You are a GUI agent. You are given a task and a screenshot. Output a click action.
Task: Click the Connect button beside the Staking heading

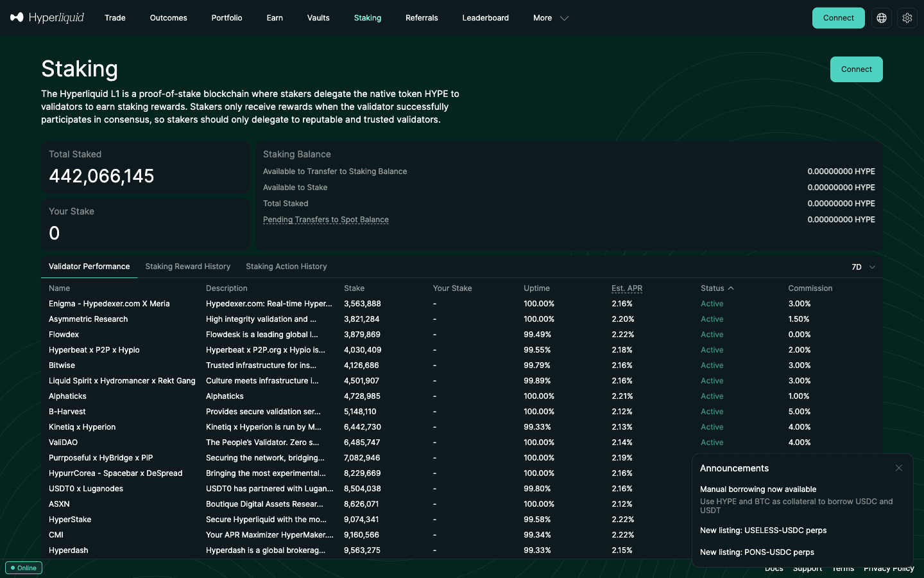[857, 69]
